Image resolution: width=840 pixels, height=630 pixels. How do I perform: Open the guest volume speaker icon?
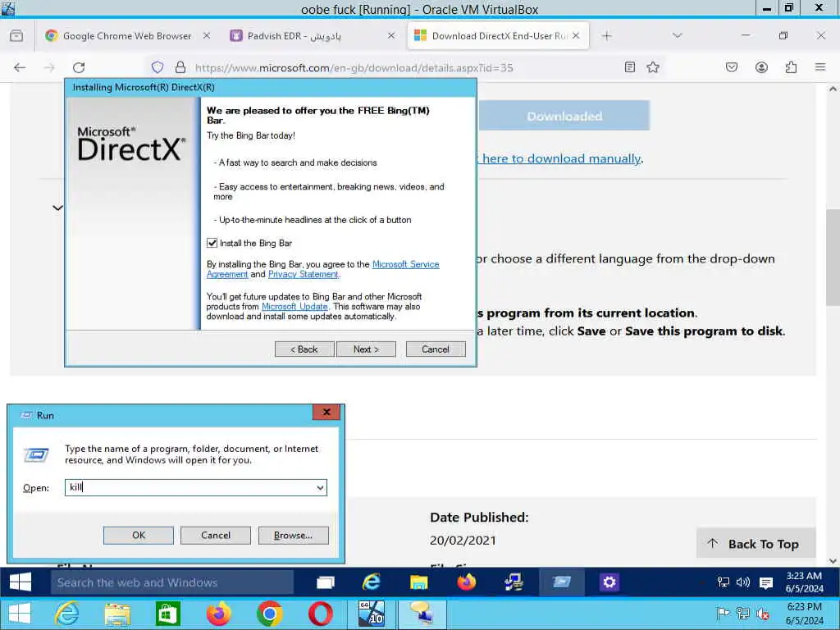tap(742, 582)
